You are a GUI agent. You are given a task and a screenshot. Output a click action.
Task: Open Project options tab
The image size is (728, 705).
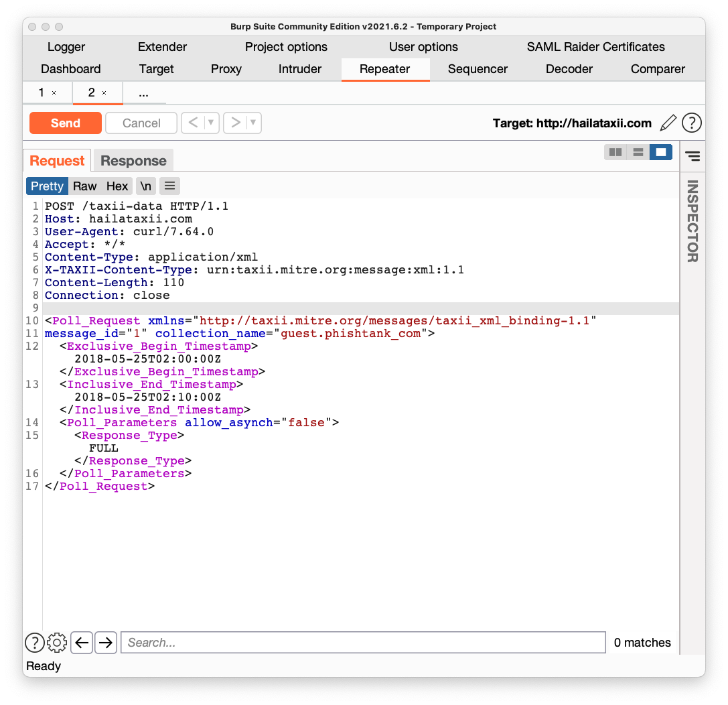[286, 47]
